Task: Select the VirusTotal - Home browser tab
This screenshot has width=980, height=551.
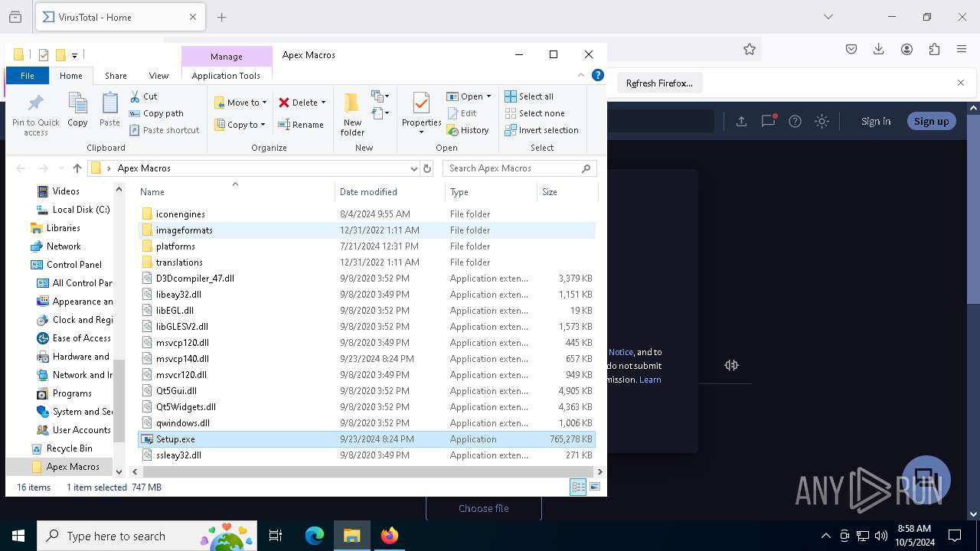Action: pos(119,17)
